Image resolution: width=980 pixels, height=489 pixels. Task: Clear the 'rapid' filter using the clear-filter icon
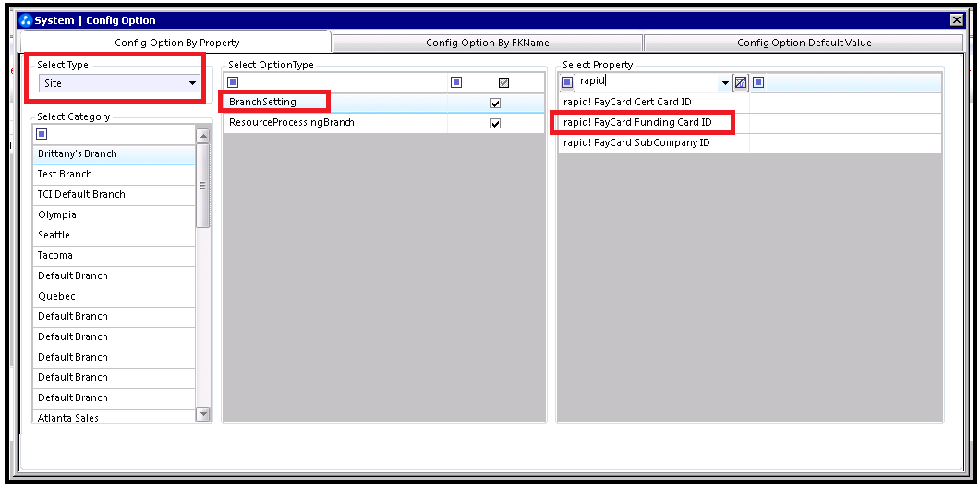point(742,82)
